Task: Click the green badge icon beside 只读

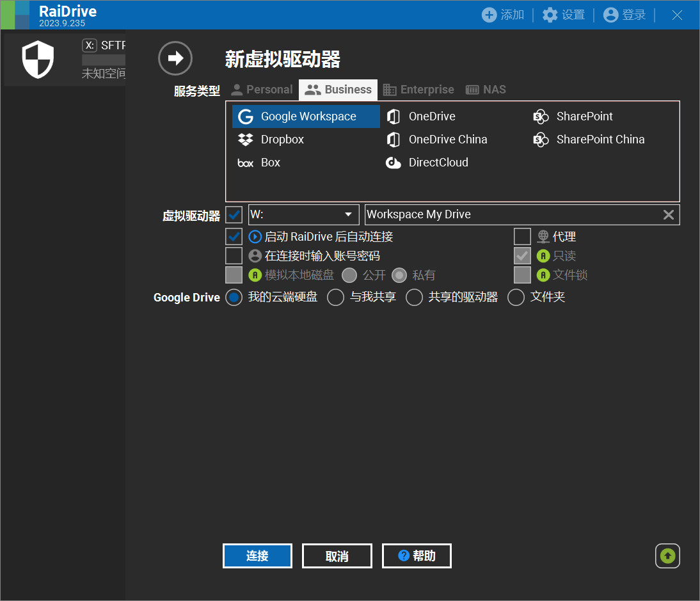Action: (543, 256)
